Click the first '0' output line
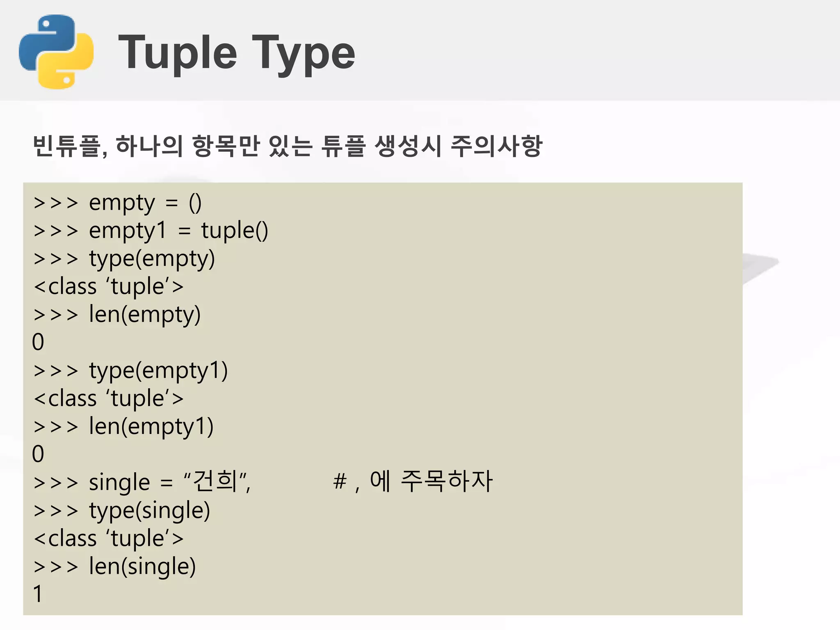840x630 pixels. tap(38, 342)
